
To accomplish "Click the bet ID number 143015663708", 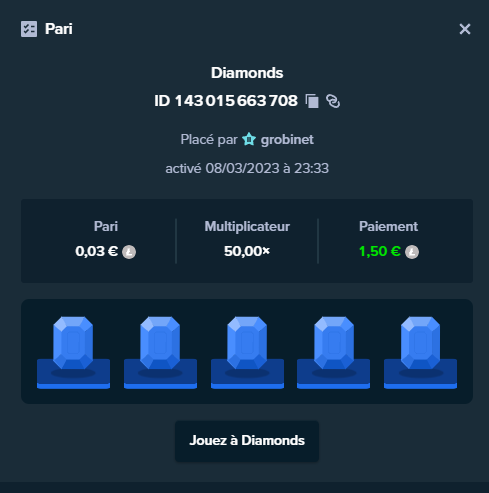I will pyautogui.click(x=236, y=101).
